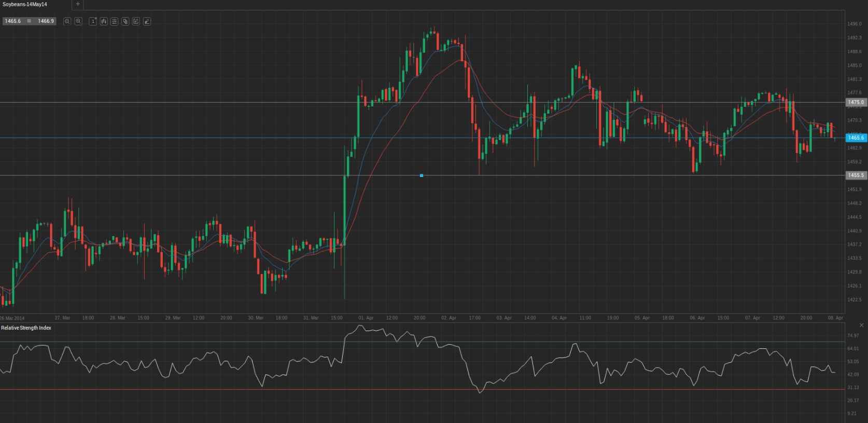Open the 1H timeframe selector

tap(93, 21)
